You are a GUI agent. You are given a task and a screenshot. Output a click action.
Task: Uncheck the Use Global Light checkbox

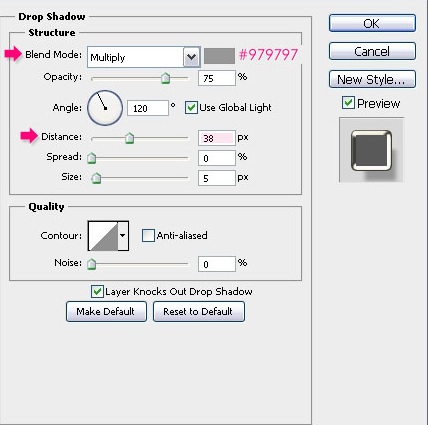[x=191, y=108]
